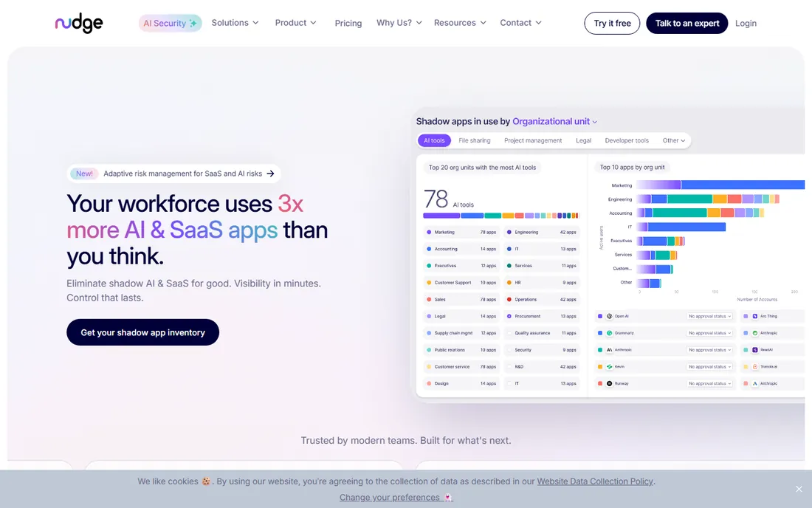Open the nudge logo homepage link

coord(79,23)
